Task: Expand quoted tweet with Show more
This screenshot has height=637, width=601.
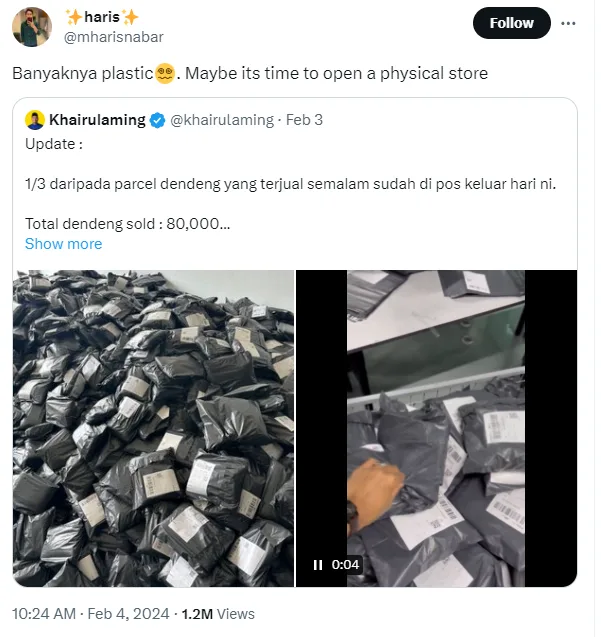Action: [63, 244]
